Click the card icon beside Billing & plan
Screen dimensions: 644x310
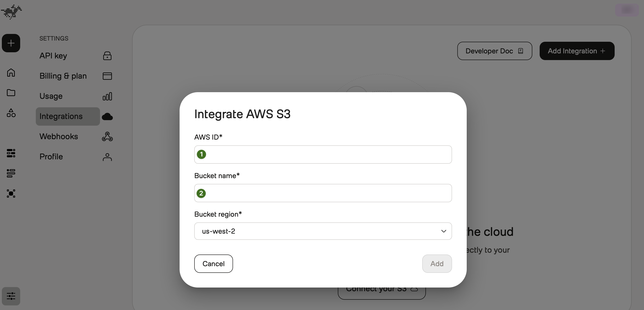[107, 76]
